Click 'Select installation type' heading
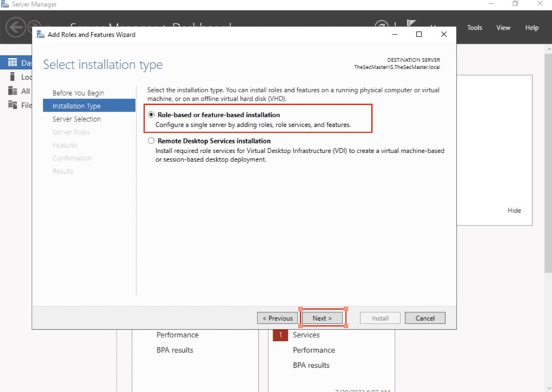 click(103, 65)
